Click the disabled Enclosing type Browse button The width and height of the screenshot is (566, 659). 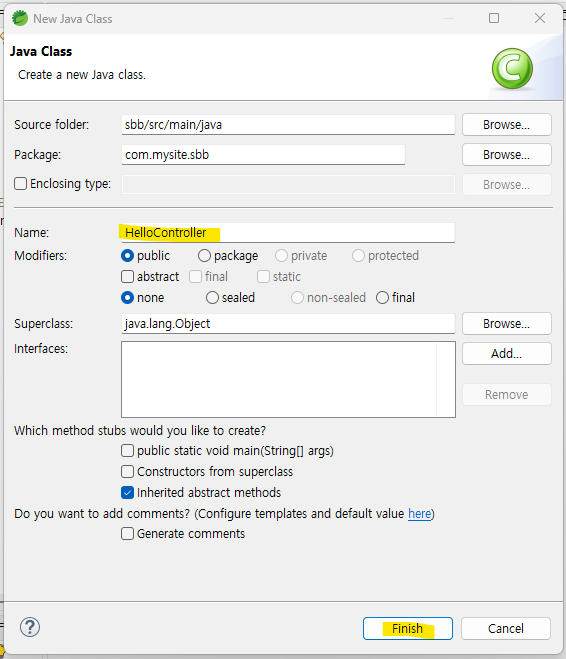click(x=507, y=185)
